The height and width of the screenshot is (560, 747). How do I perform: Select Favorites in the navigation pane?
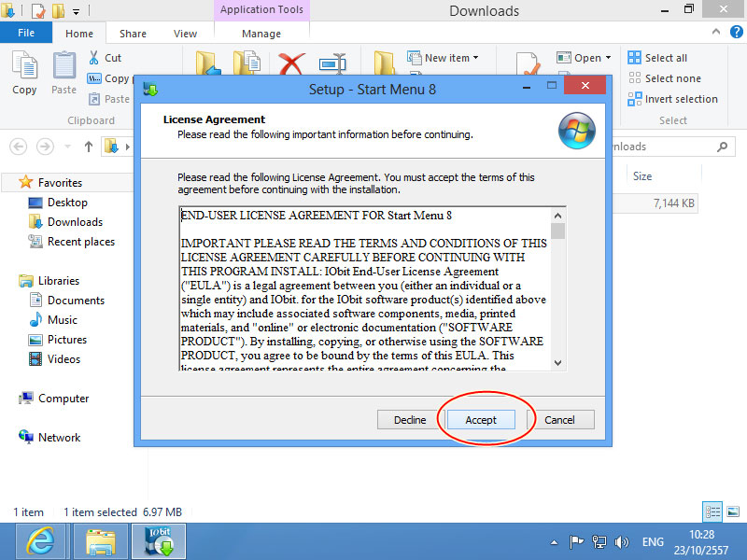coord(60,182)
